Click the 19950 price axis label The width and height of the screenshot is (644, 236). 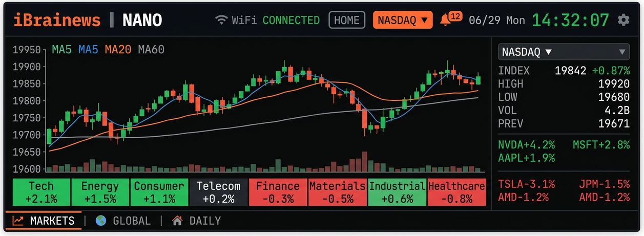(26, 50)
